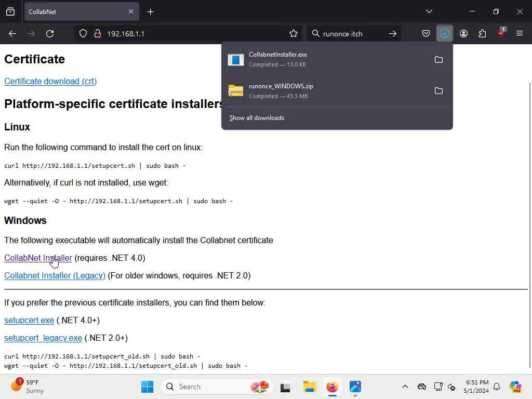
Task: Click the Linux section heading
Action: [17, 127]
